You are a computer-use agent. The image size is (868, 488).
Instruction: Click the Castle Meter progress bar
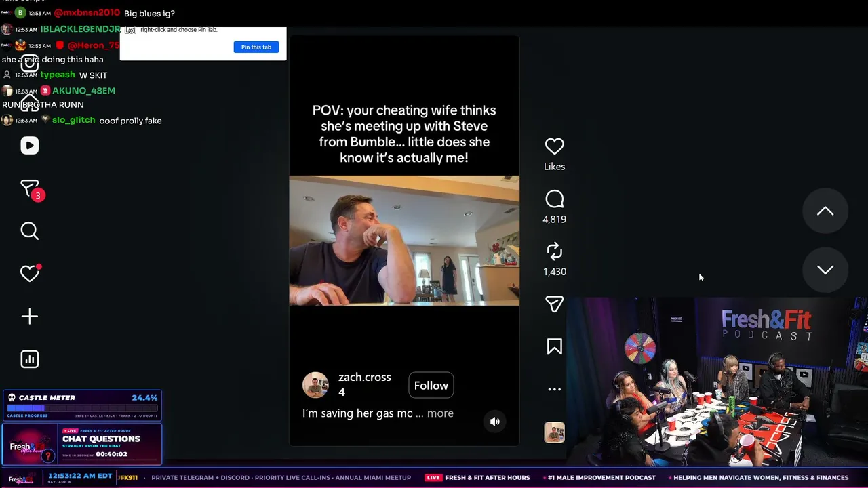click(x=82, y=409)
